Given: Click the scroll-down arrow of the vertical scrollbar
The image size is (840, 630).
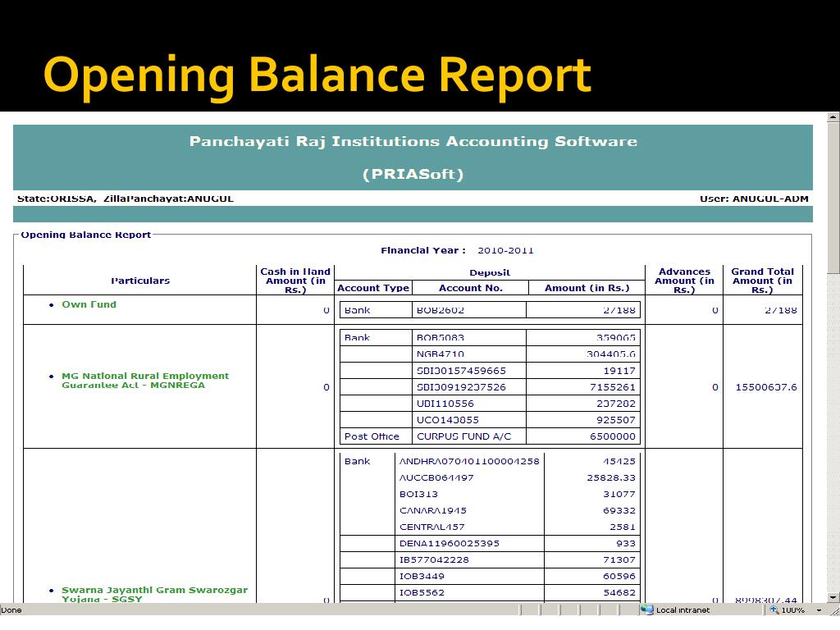Looking at the screenshot, I should 833,597.
